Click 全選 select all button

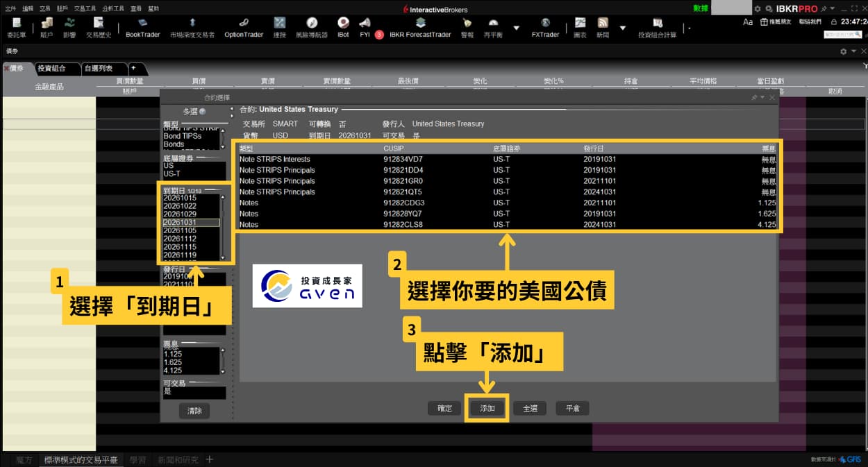coord(530,408)
